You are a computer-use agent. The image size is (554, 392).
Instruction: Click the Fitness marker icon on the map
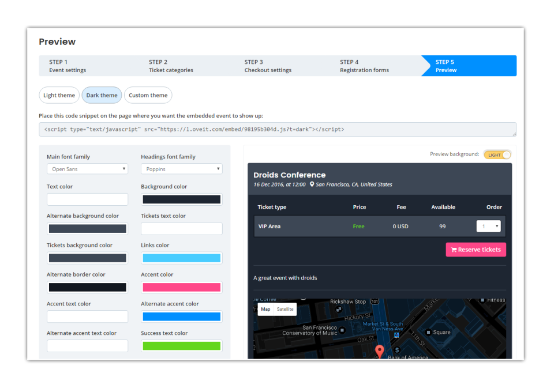coord(482,299)
